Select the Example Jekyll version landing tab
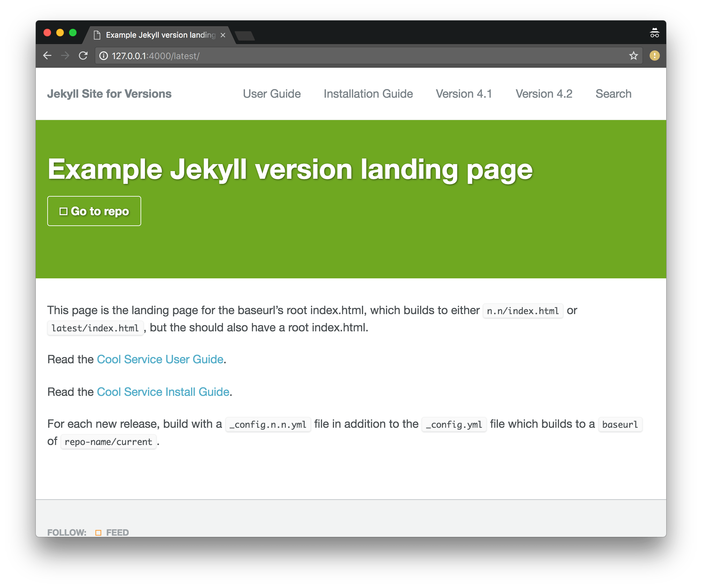 (160, 35)
